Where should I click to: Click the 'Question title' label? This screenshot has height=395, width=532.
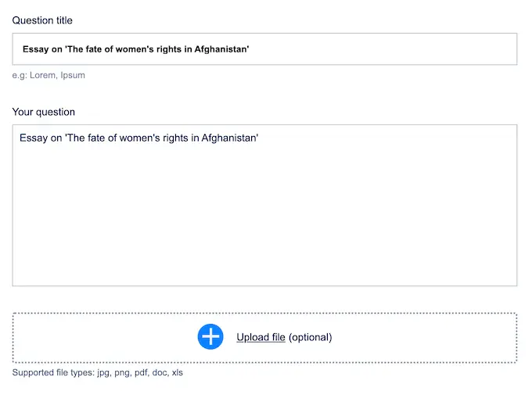[x=42, y=20]
